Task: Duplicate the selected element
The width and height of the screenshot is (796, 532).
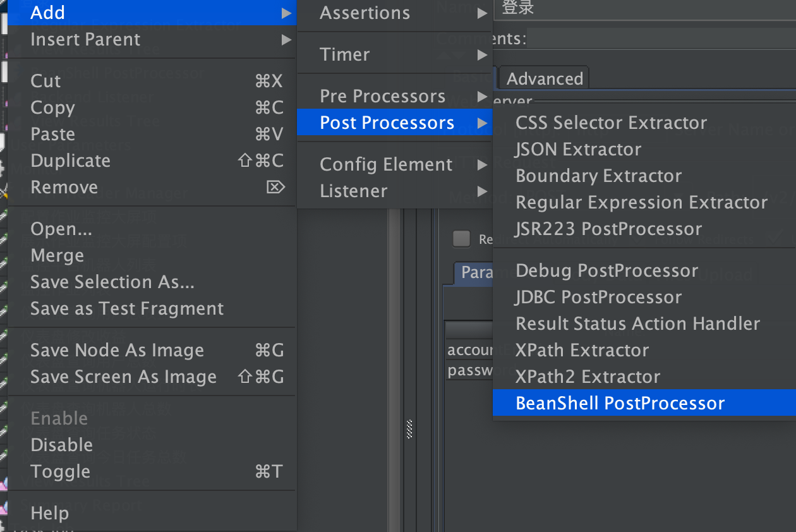Action: [x=152, y=160]
